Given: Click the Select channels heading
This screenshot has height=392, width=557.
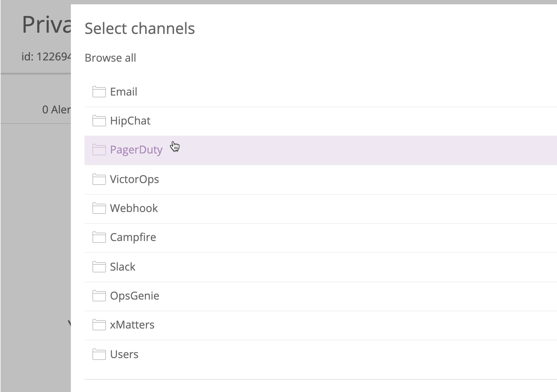Looking at the screenshot, I should 140,28.
